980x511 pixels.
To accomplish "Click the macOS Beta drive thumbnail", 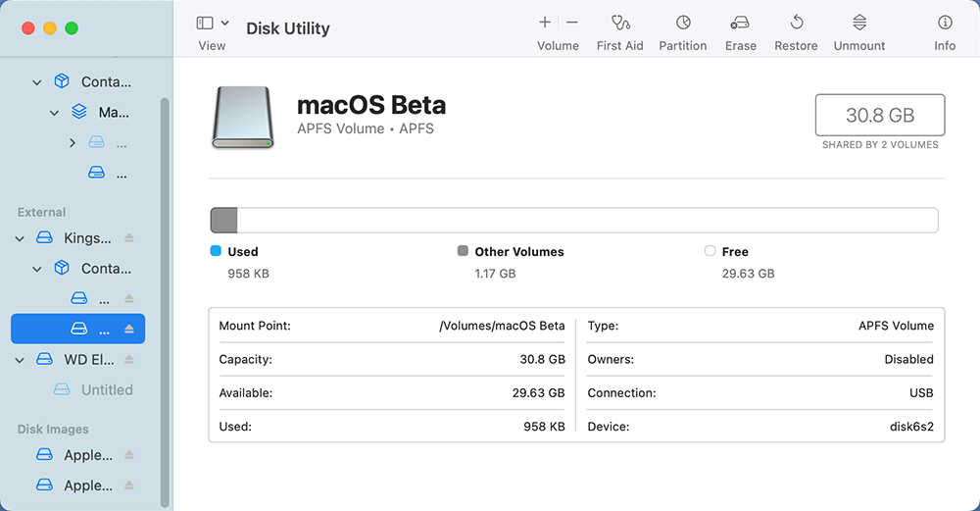I will click(x=242, y=118).
